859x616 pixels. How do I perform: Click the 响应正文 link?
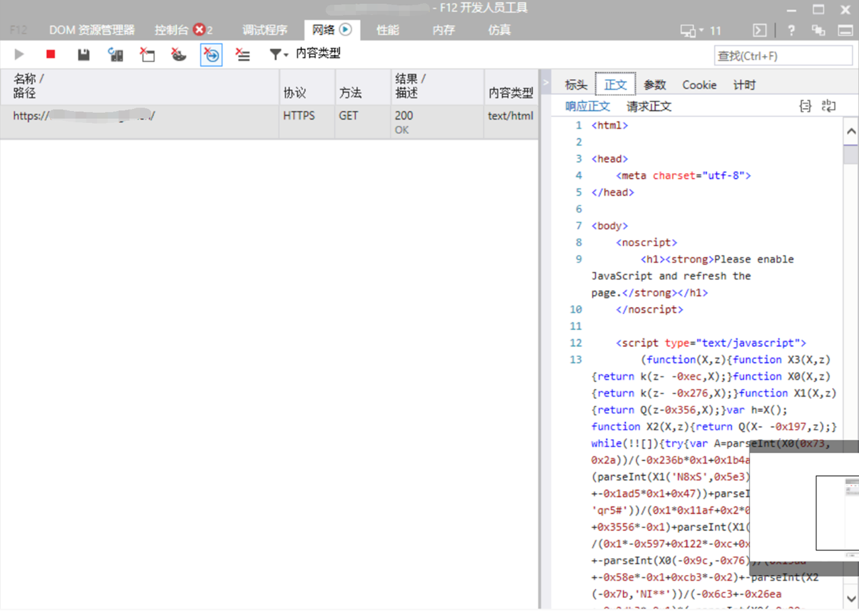pos(587,106)
